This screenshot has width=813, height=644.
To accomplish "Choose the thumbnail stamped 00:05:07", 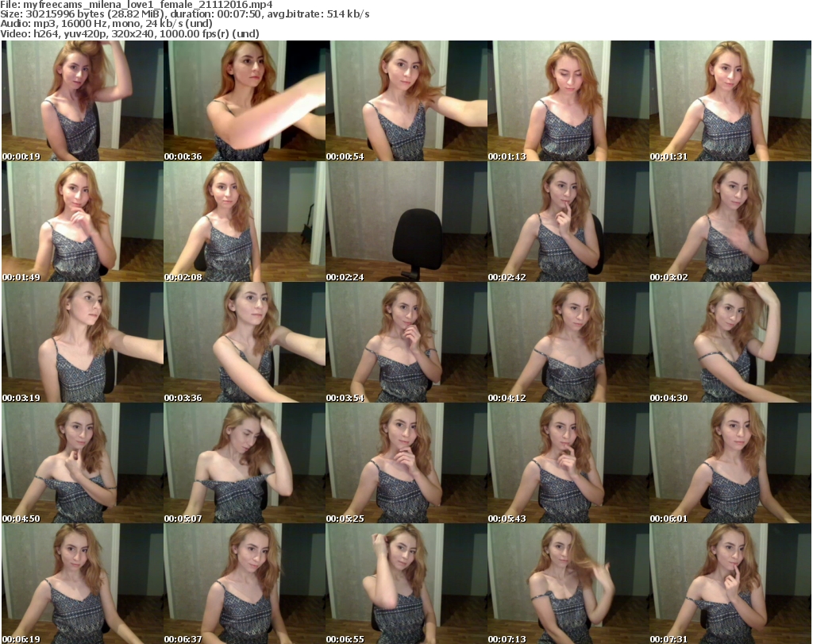I will (245, 462).
